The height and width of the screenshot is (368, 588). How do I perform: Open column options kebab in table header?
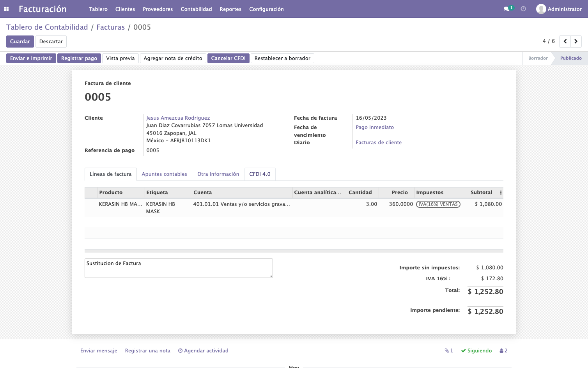point(501,193)
